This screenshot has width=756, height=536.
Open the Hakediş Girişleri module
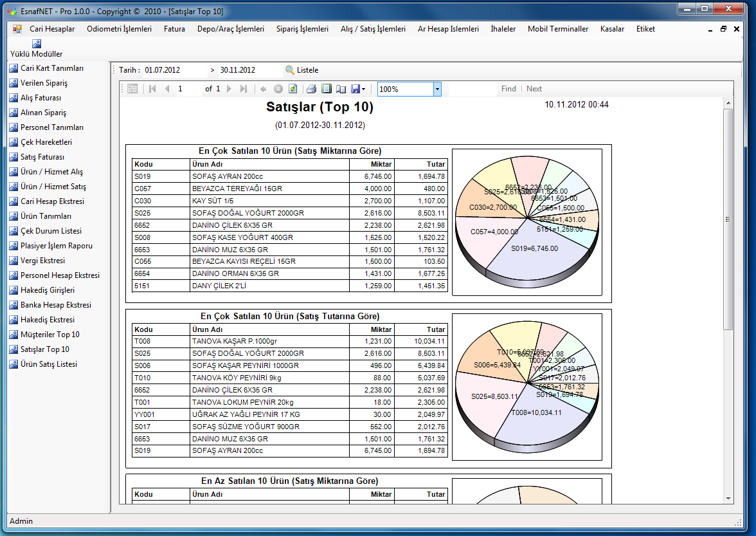coord(42,290)
